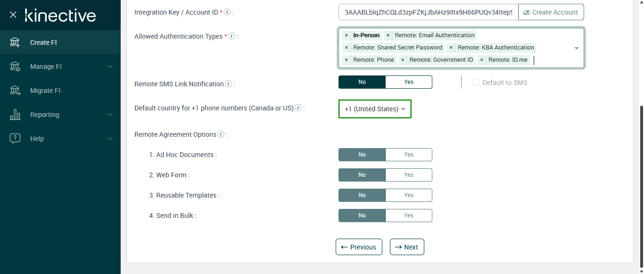644x274 pixels.
Task: Remove the Remote: ID.me authentication tag
Action: click(481, 60)
